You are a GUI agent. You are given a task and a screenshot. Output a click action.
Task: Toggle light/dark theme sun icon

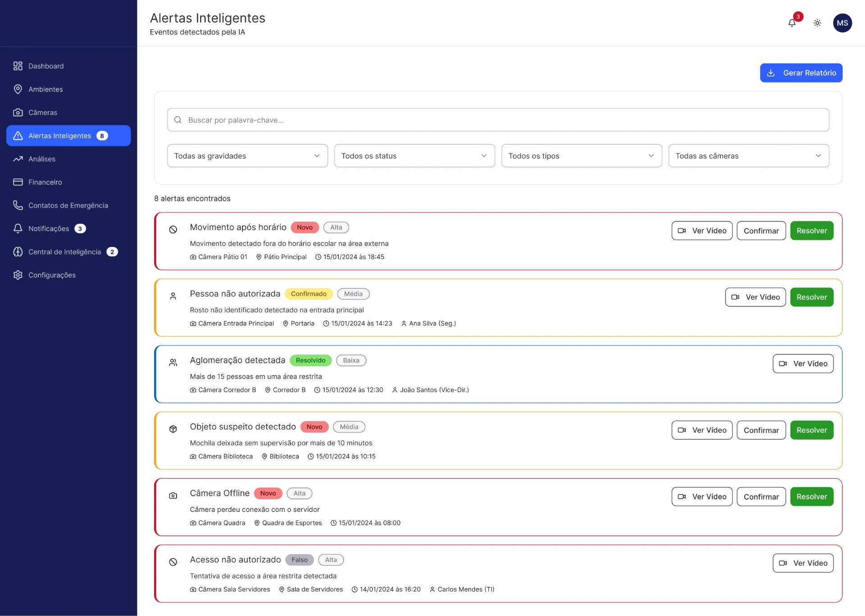817,23
